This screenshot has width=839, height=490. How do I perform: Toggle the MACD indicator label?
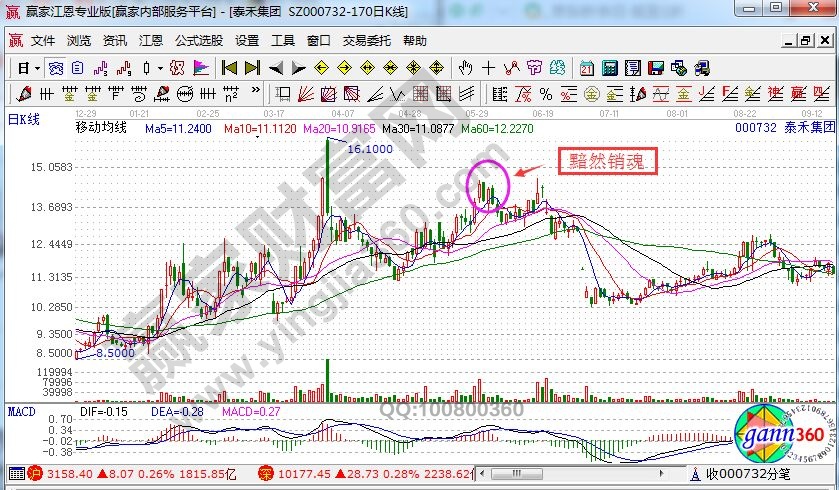tap(21, 411)
